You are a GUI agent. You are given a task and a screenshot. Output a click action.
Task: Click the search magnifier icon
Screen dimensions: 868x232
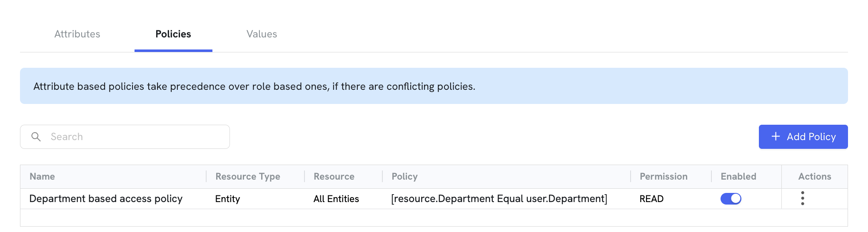coord(36,137)
